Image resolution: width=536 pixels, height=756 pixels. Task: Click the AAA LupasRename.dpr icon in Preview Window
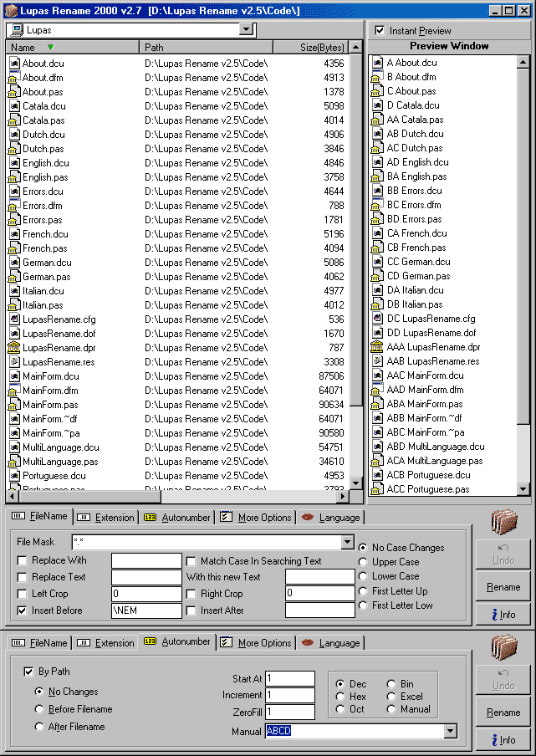(377, 347)
